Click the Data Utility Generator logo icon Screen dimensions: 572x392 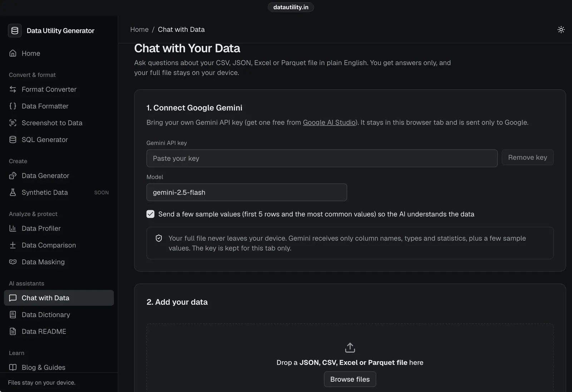point(15,30)
